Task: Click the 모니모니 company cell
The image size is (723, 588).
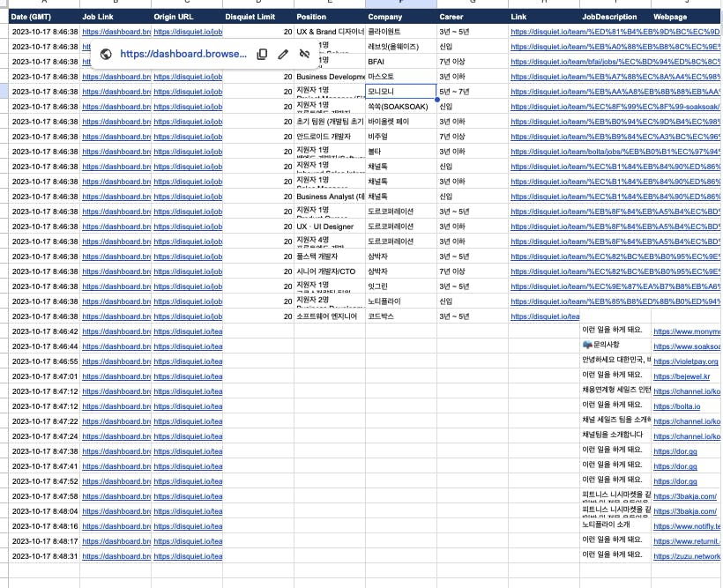Action: [401, 92]
